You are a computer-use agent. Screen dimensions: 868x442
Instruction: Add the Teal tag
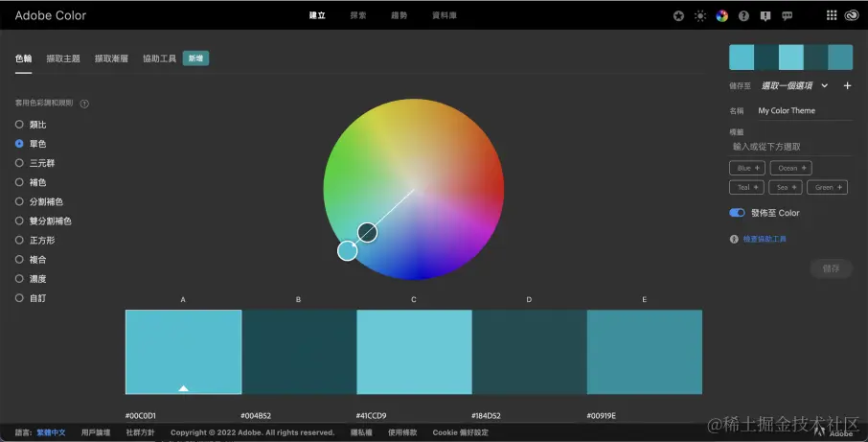point(746,187)
